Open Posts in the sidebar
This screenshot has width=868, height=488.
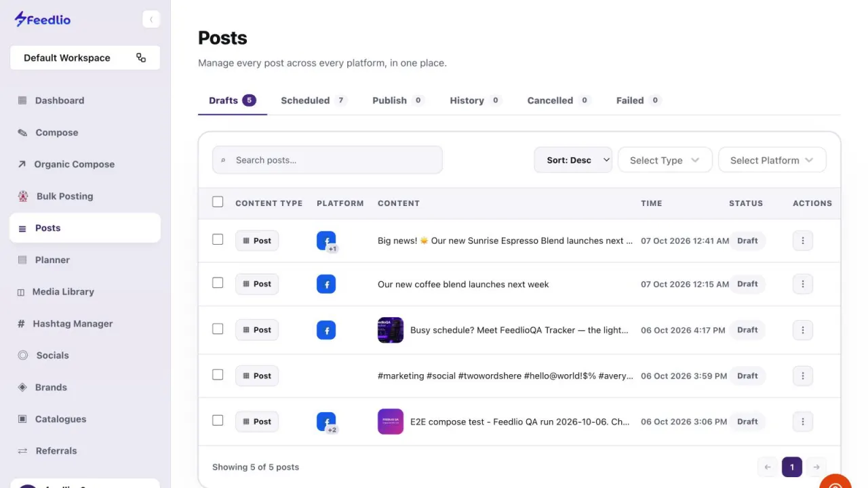point(85,228)
